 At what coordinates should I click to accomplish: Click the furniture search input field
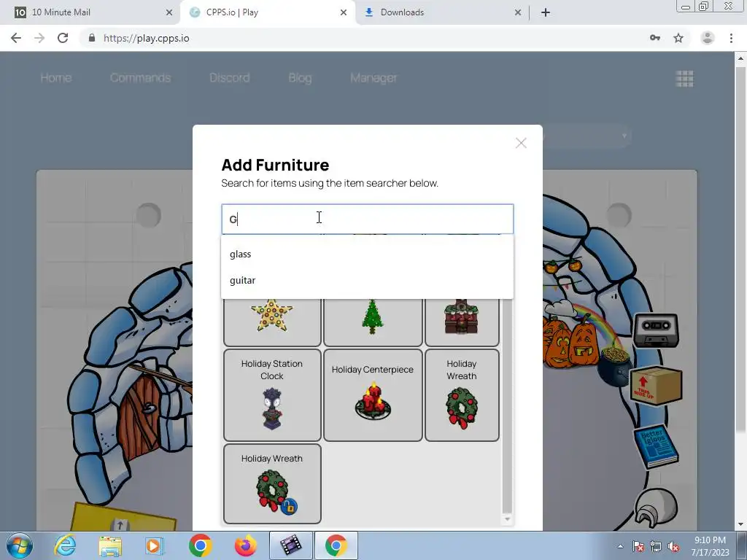tap(368, 219)
